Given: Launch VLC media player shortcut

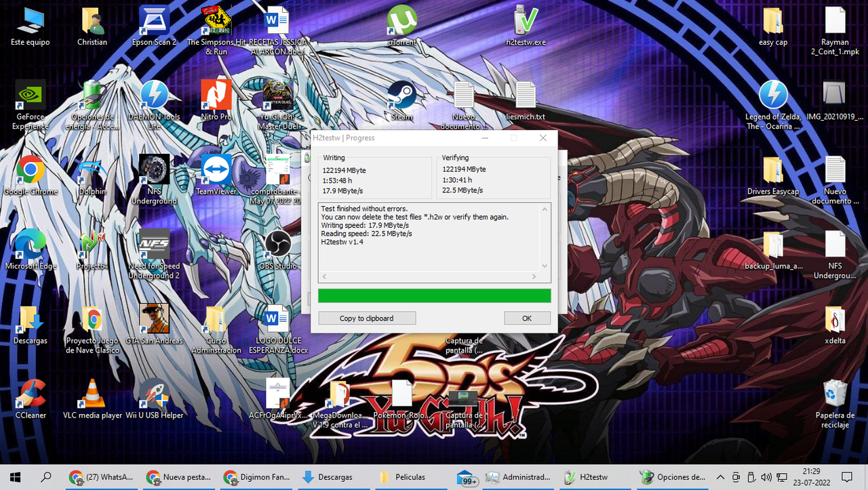Looking at the screenshot, I should tap(92, 400).
